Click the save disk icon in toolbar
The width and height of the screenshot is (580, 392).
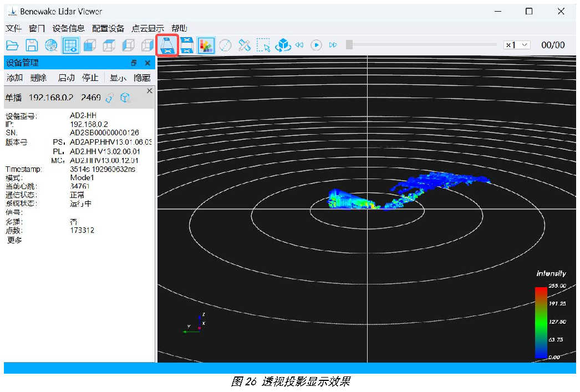click(x=32, y=45)
